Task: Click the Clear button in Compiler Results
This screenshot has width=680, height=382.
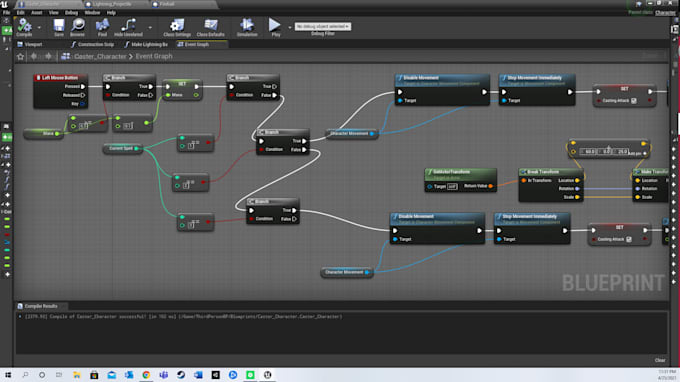Action: click(660, 360)
